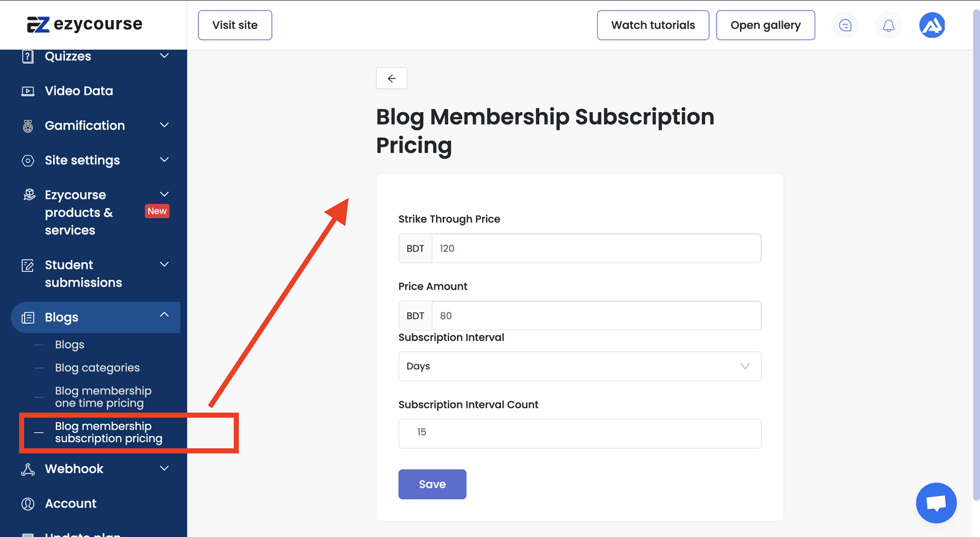The height and width of the screenshot is (537, 980).
Task: Click the Save button
Action: (432, 484)
